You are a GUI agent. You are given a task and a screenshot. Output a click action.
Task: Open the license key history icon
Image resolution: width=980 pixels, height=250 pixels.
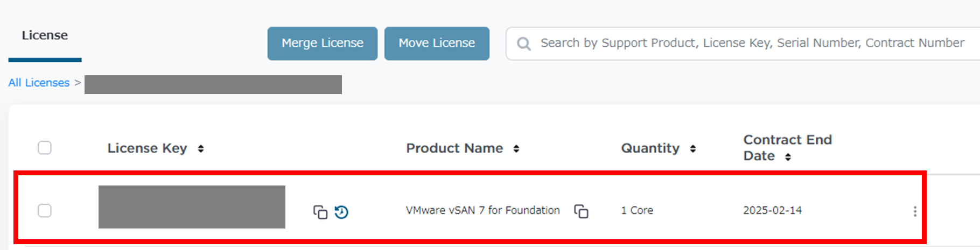341,212
